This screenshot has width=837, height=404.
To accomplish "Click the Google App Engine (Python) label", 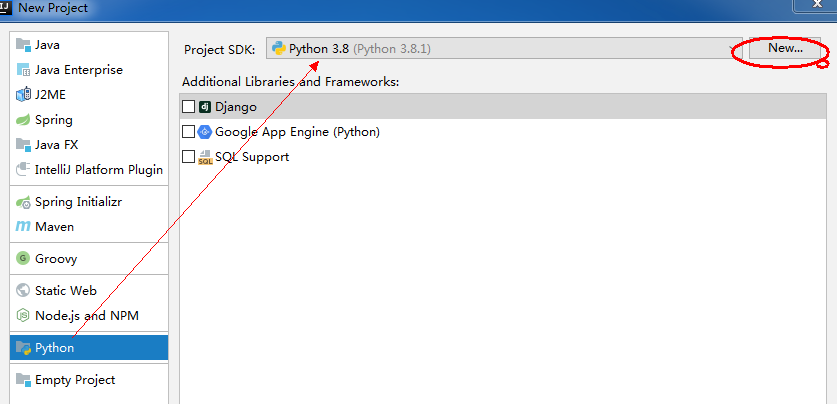I will pos(297,132).
